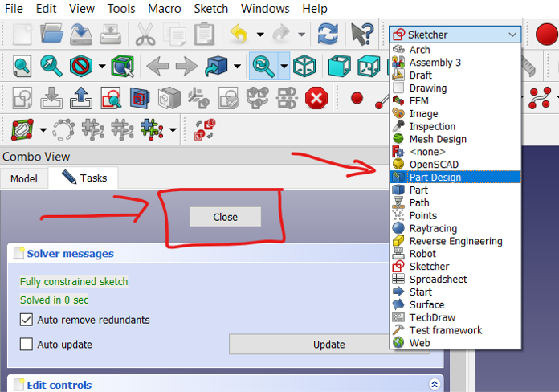Click the Select constraints green polygon icon

(x=22, y=130)
